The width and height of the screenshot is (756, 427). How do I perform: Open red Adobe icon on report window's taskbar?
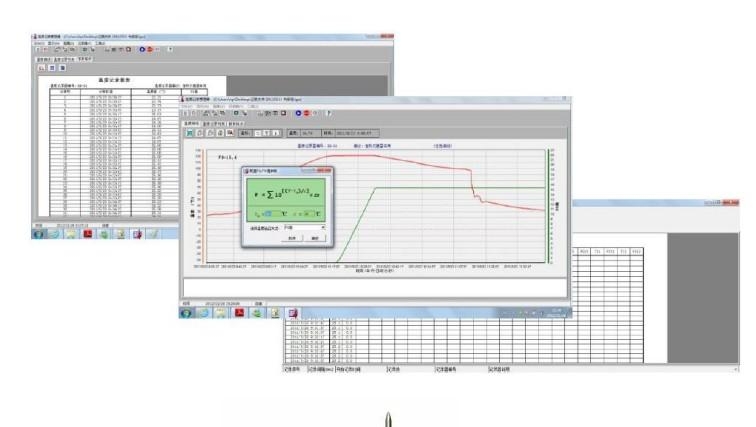(88, 234)
